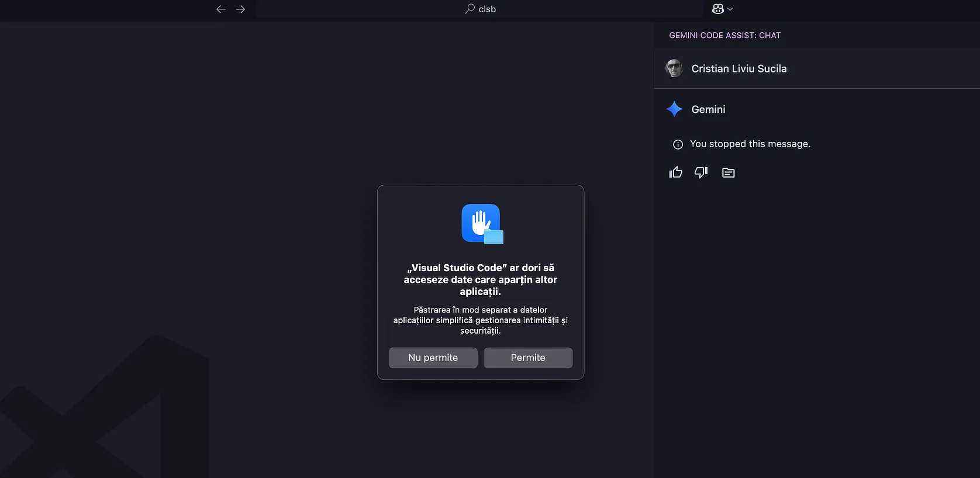Click the dialog's "Păstrarea în mod separat" description
The image size is (980, 478).
pyautogui.click(x=481, y=320)
